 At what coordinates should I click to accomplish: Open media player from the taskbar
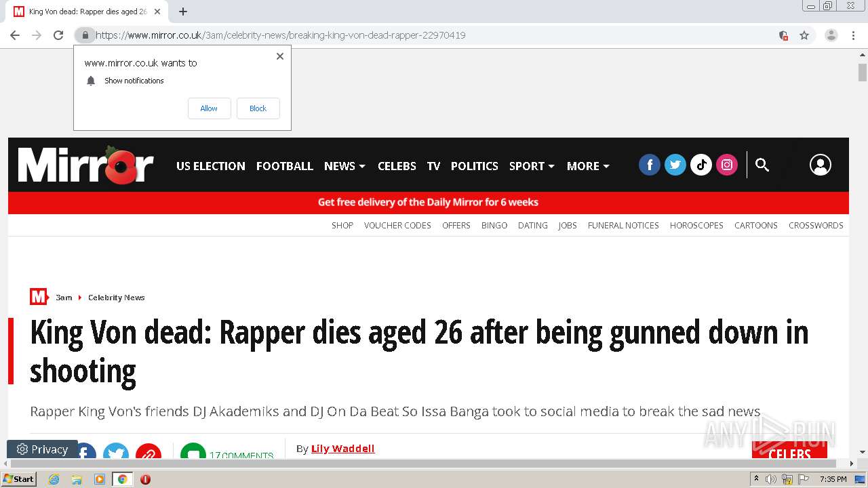coord(100,479)
